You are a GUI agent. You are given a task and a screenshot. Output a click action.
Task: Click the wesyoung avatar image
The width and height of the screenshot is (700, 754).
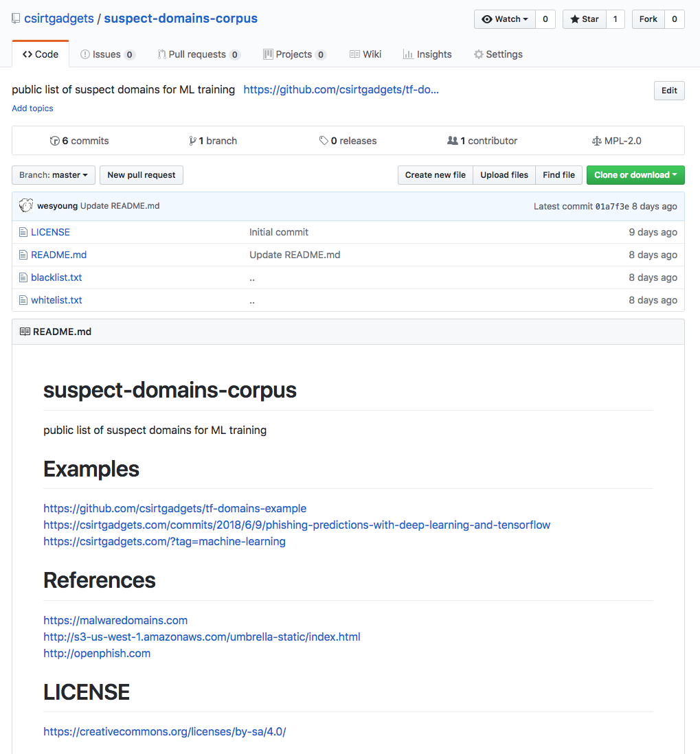coord(26,205)
